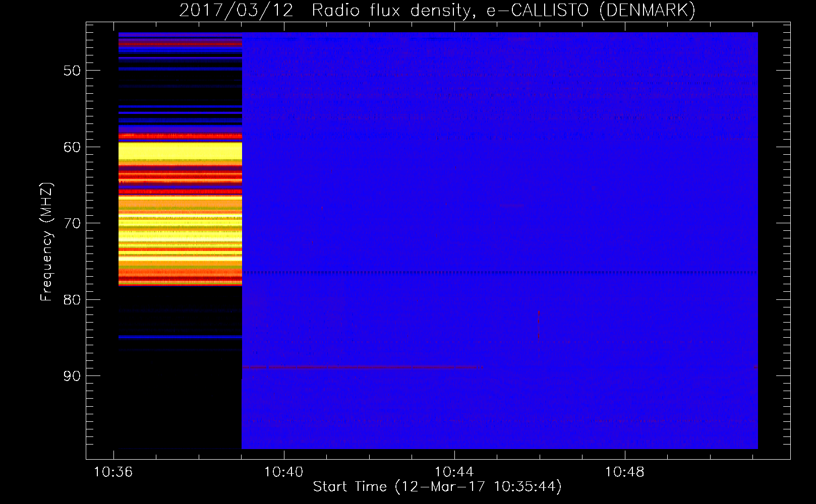Click the 'Frequency (MHZ)' axis label
Viewport: 816px width, 504px height.
[x=46, y=242]
